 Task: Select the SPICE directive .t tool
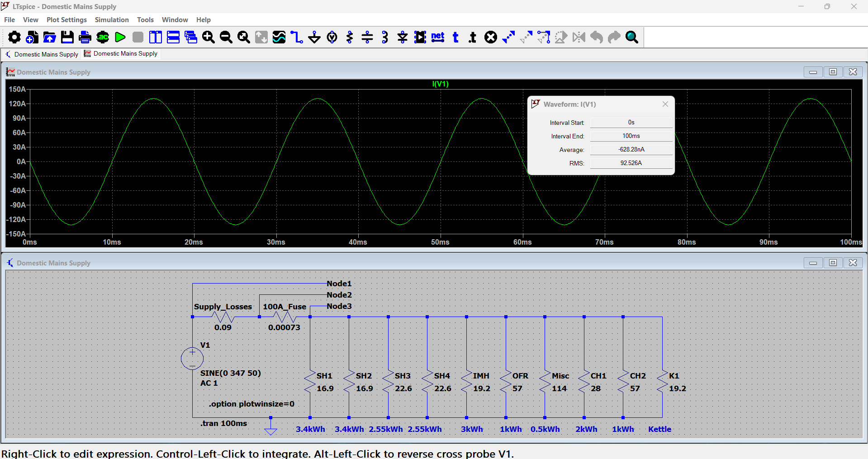(x=473, y=37)
